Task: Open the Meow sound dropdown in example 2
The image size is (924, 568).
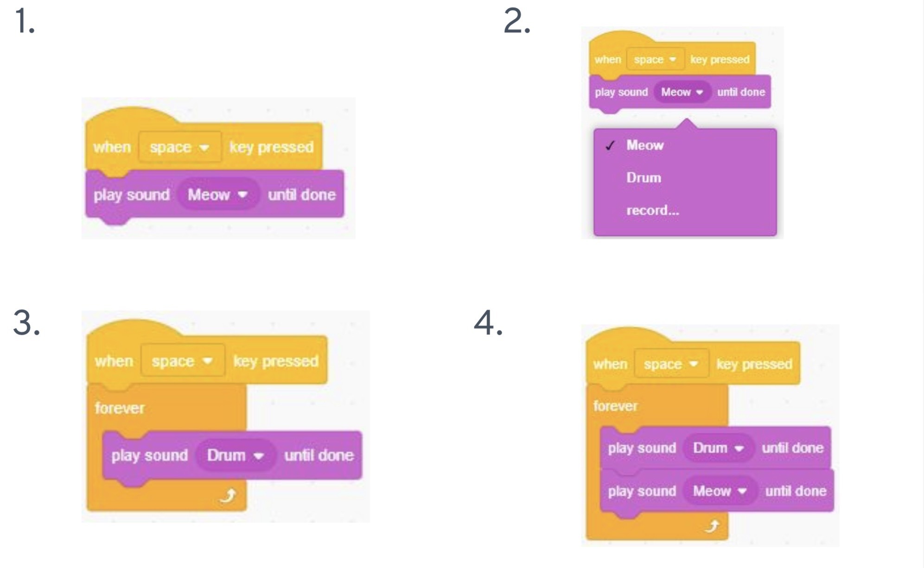Action: point(682,92)
